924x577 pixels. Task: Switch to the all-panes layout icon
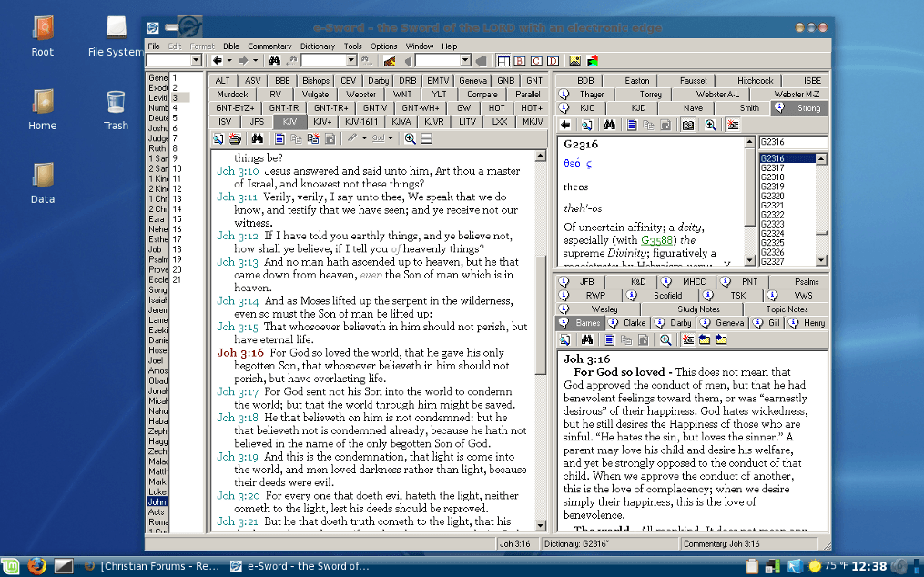(x=503, y=60)
